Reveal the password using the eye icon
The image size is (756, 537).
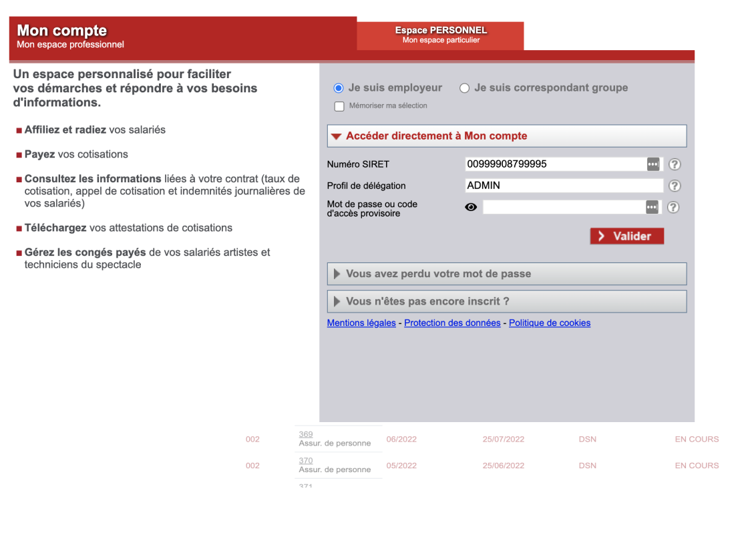[x=471, y=207]
